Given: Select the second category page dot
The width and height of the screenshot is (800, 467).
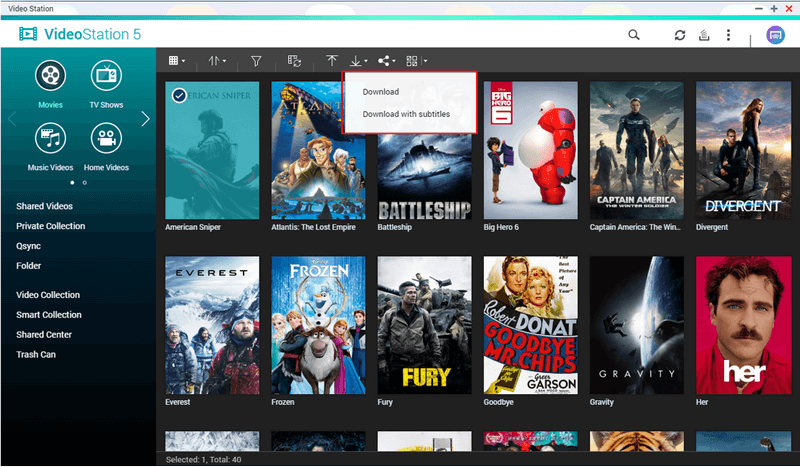Looking at the screenshot, I should click(85, 182).
